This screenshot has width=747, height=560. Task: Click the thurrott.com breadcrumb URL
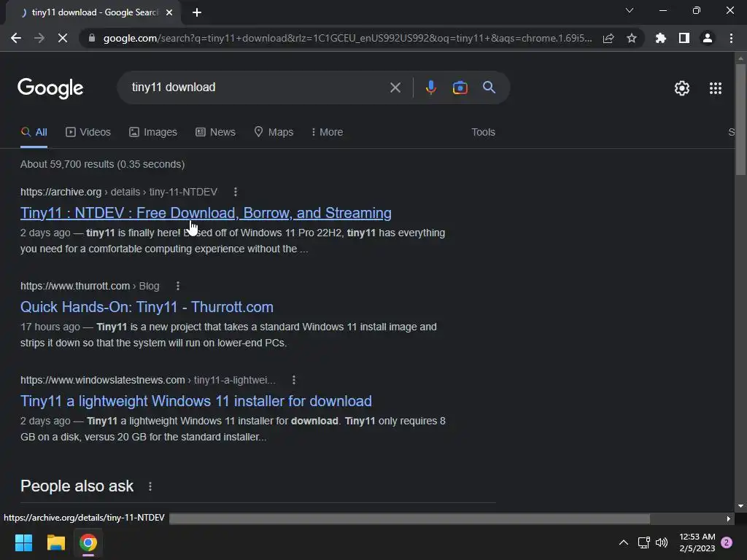90,286
